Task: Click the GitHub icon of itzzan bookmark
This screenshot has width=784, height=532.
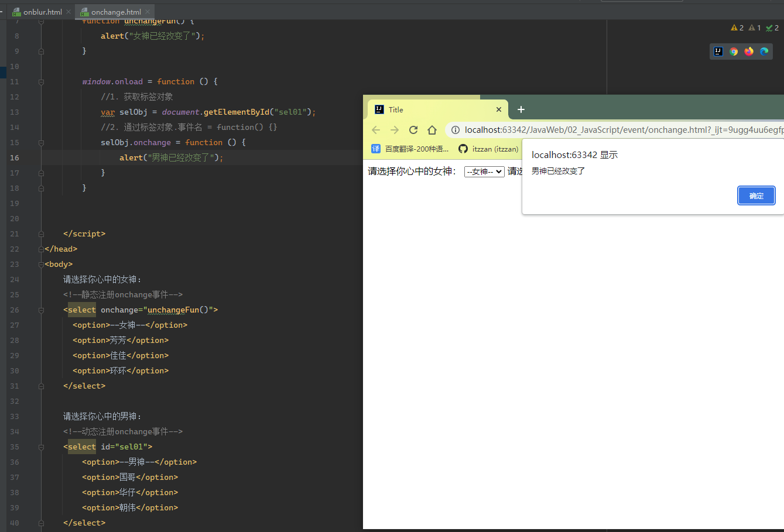Action: (x=463, y=149)
